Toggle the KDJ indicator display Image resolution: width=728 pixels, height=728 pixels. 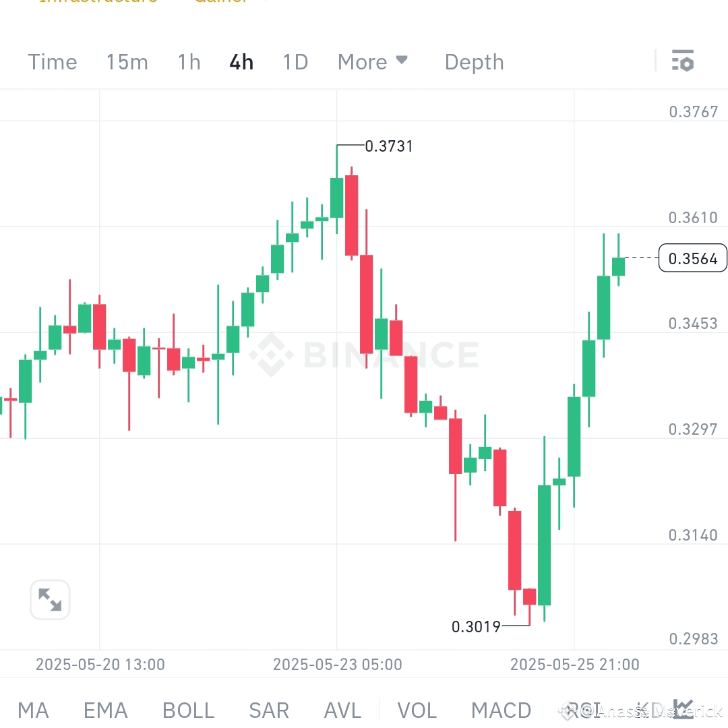pos(644,710)
